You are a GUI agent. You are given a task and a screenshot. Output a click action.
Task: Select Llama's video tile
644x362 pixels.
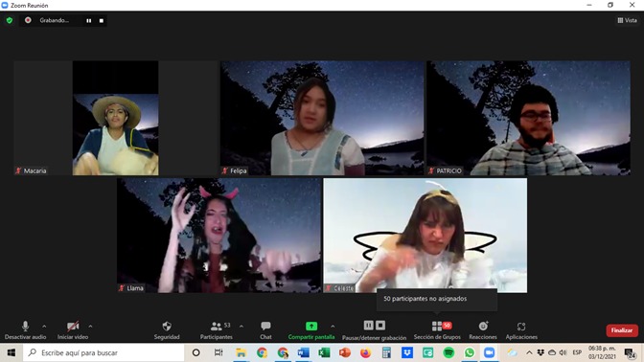point(218,236)
